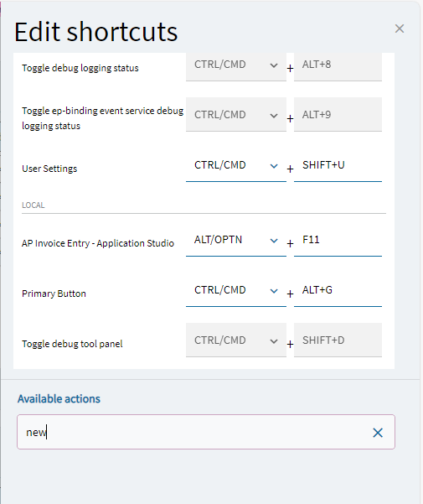Select the Primary Button shortcut label
This screenshot has height=504, width=423.
pyautogui.click(x=54, y=294)
